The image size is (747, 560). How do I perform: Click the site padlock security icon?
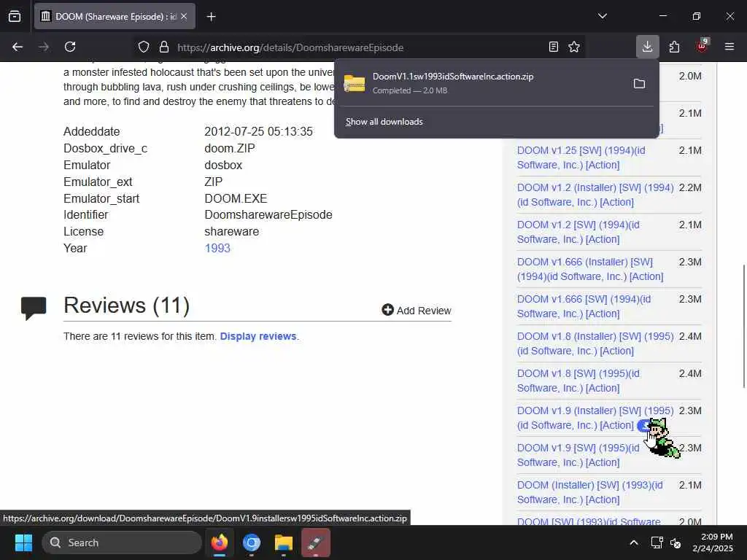coord(164,47)
